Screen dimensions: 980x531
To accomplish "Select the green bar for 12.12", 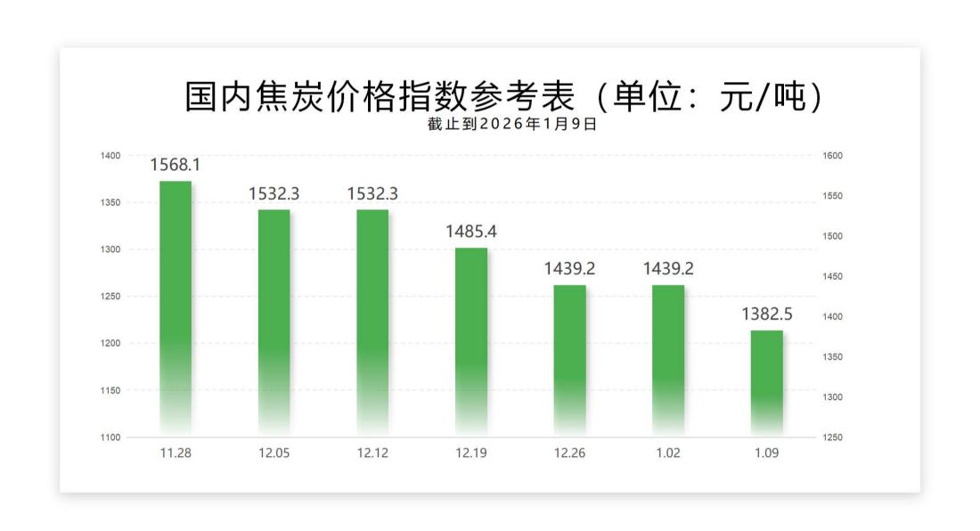I will 372,323.
